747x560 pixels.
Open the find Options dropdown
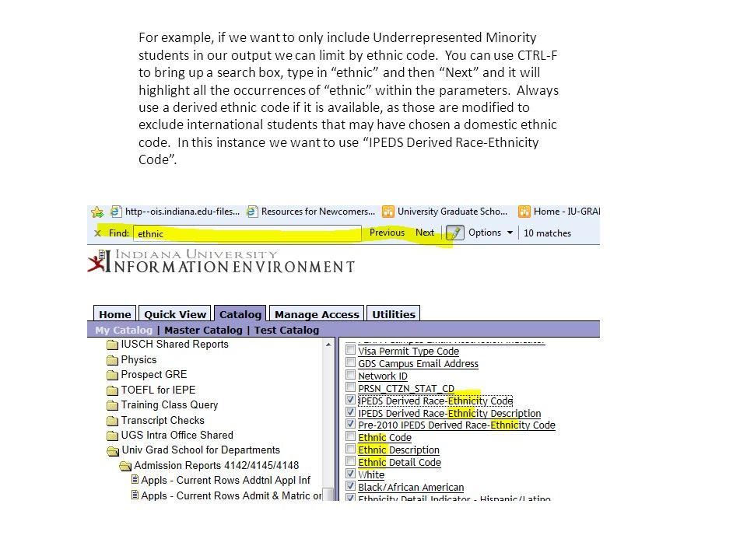tap(490, 233)
